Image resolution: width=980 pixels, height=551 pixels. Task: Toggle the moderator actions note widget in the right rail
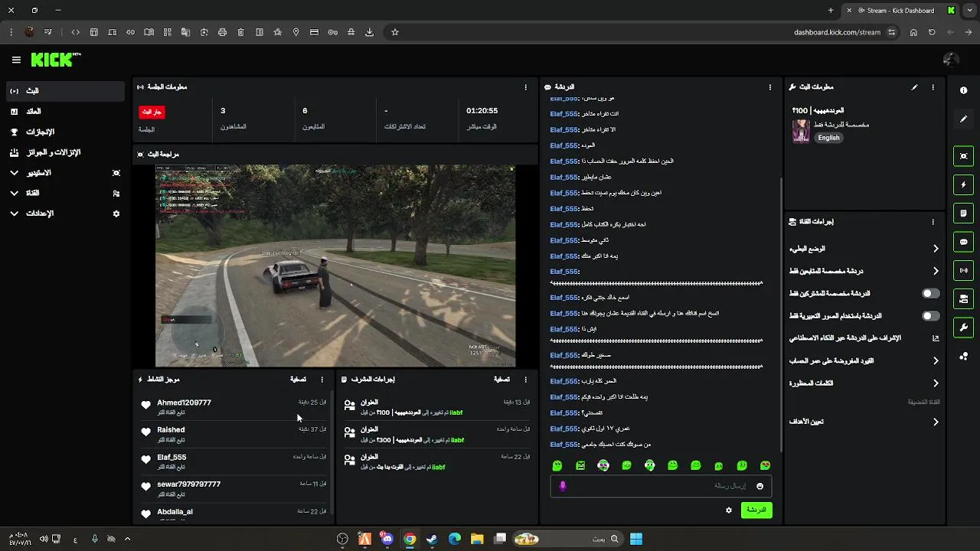click(x=963, y=213)
